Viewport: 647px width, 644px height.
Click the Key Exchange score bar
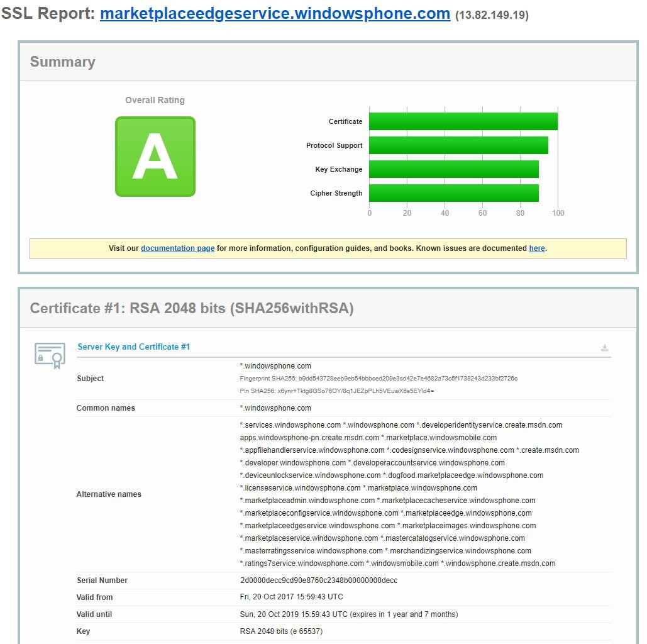point(454,169)
